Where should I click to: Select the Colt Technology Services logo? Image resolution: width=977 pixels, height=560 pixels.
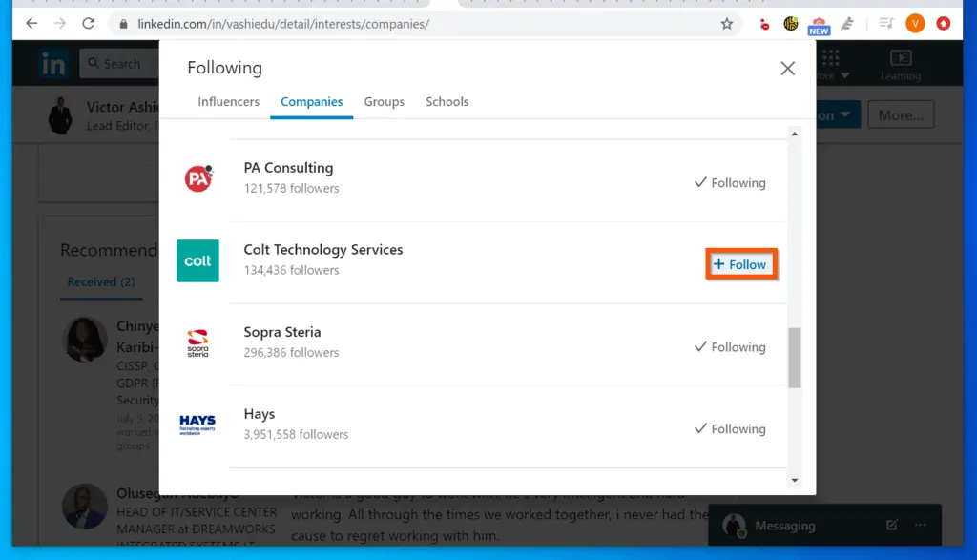197,260
